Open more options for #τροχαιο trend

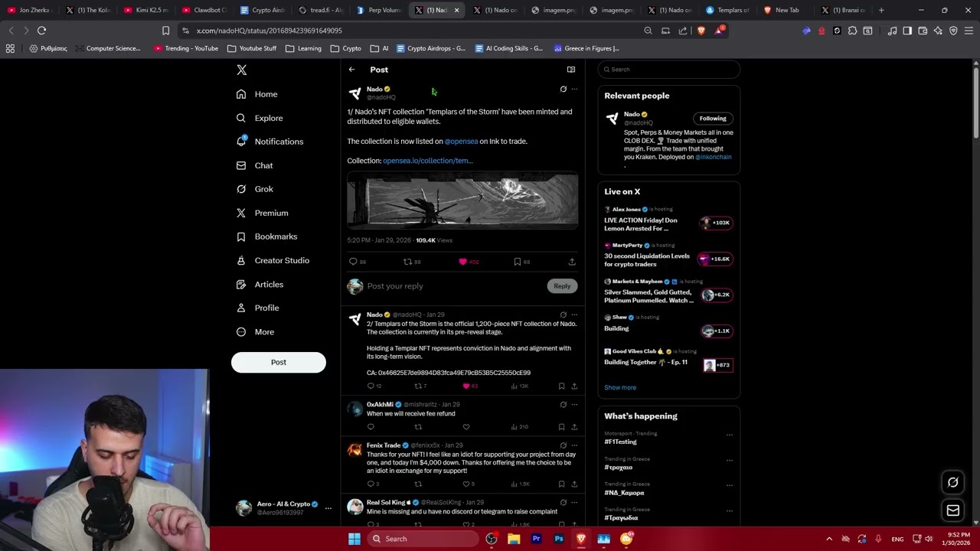(x=730, y=460)
